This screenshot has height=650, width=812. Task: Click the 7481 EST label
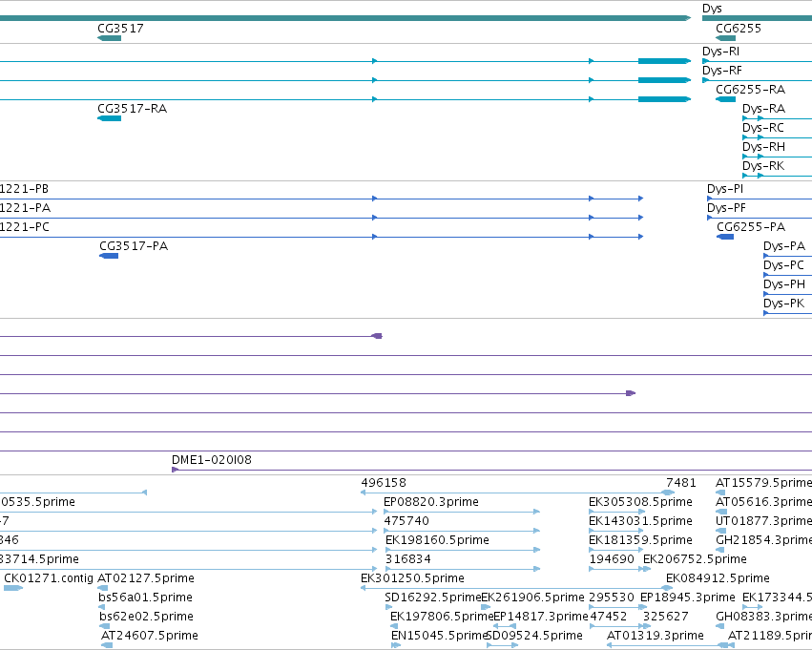(681, 483)
